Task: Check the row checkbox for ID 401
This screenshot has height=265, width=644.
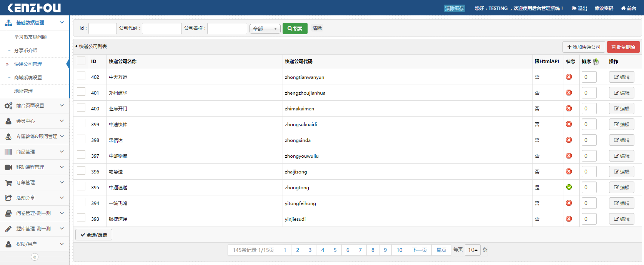Action: (x=81, y=92)
